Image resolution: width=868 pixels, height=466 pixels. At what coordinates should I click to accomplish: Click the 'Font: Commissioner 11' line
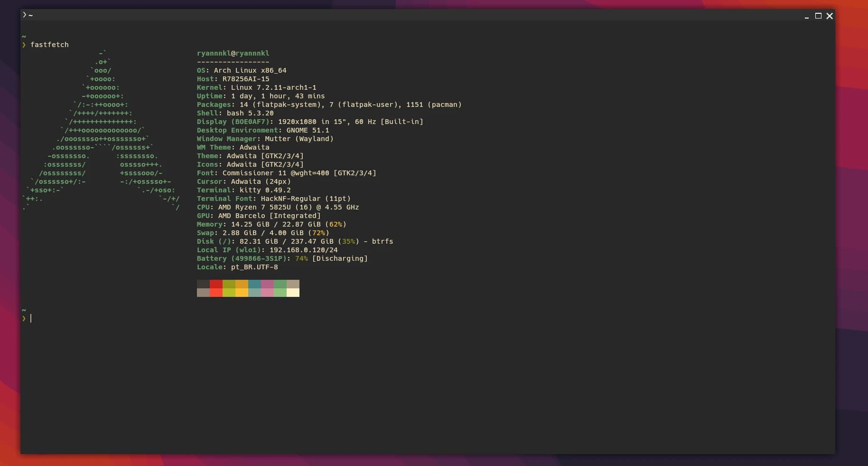tap(287, 173)
